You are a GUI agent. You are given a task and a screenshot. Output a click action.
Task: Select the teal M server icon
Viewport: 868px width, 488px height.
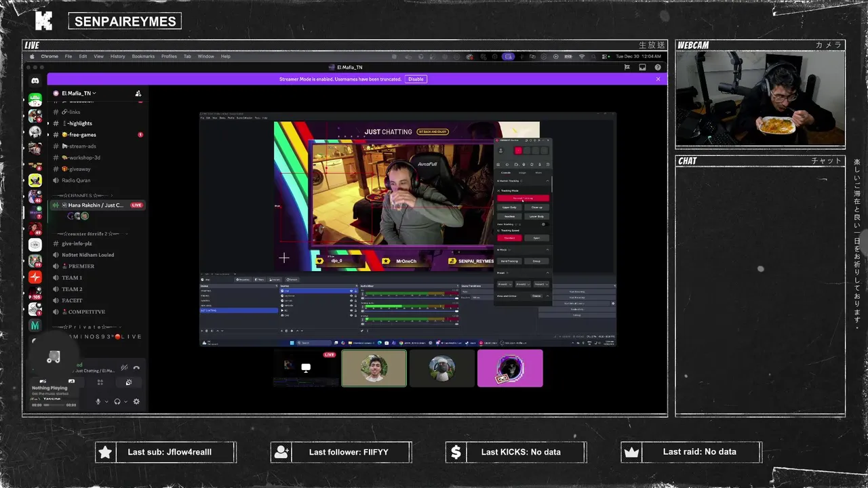point(35,326)
